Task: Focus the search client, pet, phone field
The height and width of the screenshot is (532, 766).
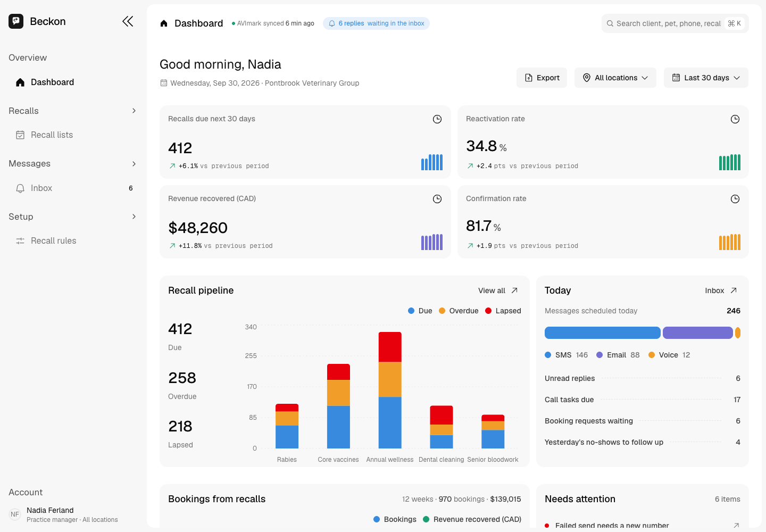Action: pyautogui.click(x=675, y=23)
